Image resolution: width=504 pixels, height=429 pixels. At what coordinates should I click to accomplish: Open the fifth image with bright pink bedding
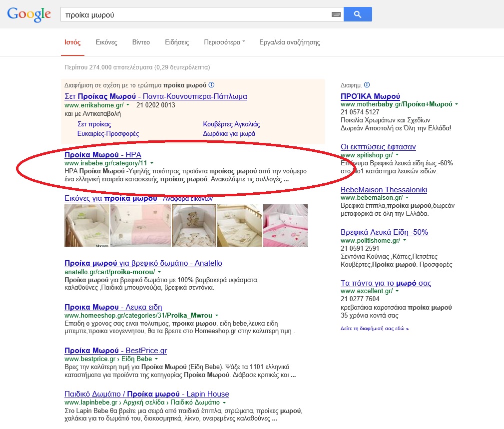(x=285, y=226)
